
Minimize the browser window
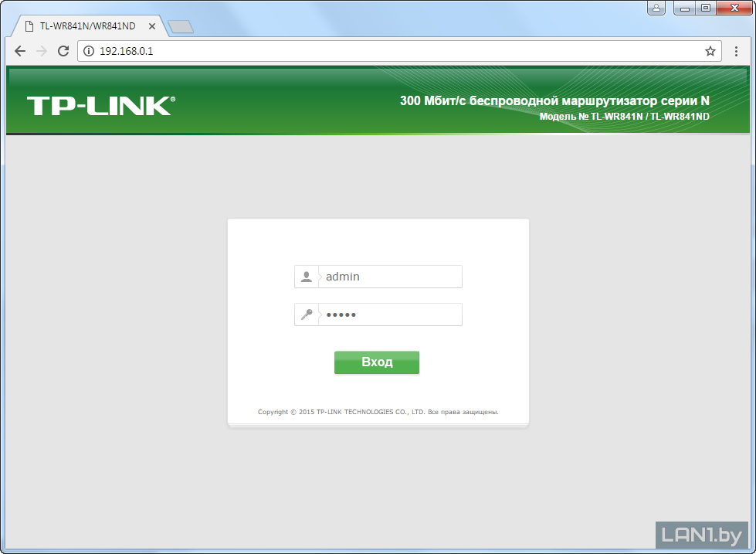(x=685, y=8)
